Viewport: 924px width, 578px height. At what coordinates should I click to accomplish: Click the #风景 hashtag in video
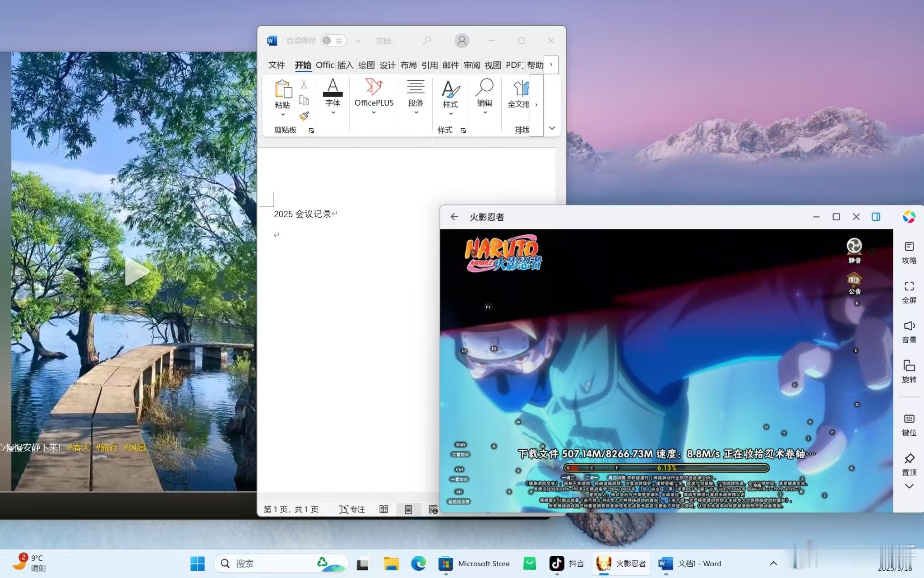[135, 447]
